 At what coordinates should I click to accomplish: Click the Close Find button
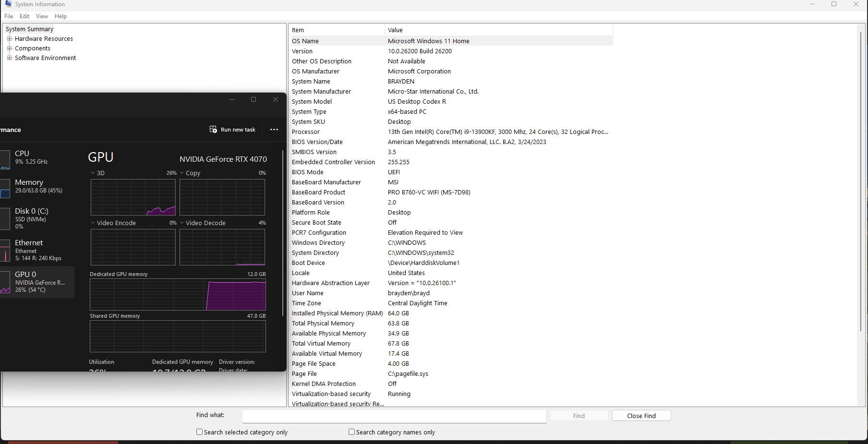641,416
